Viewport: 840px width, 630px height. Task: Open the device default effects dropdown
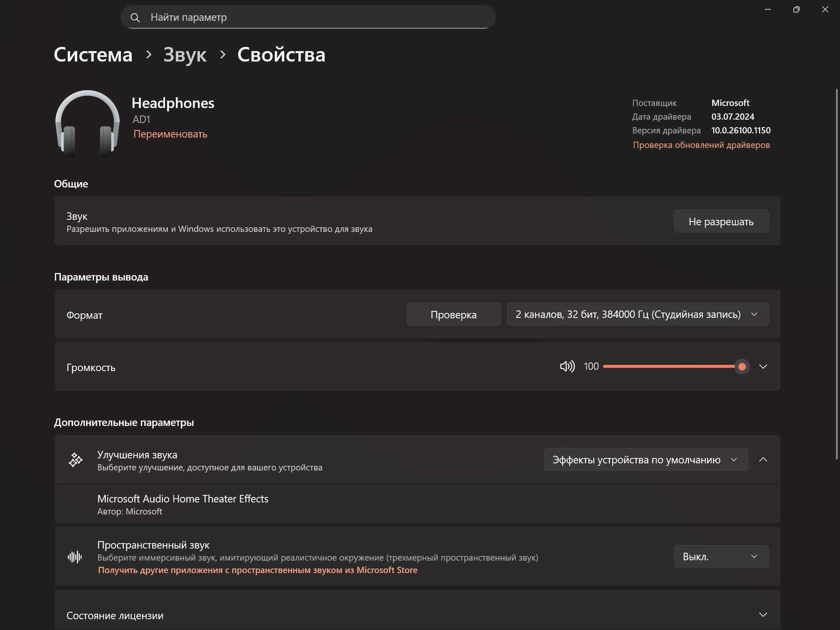point(645,460)
